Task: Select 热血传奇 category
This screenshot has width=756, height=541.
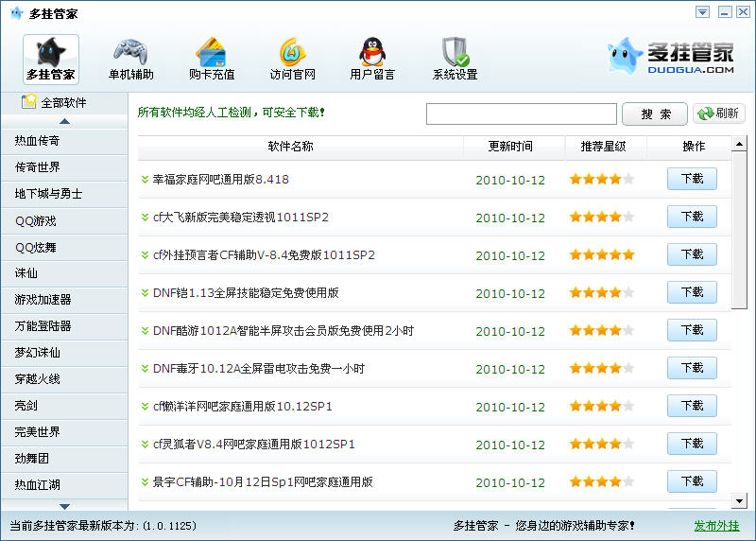Action: [64, 141]
